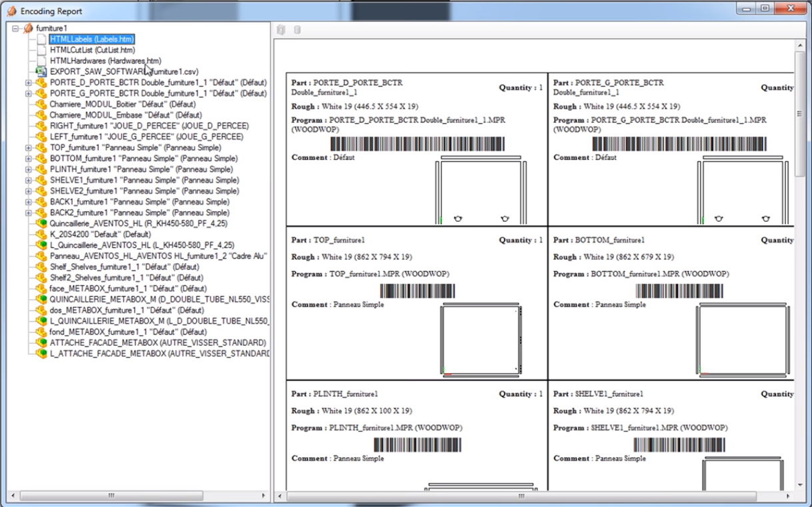Viewport: 812px width, 507px height.
Task: Expand the BACK2_furniture1 tree node
Action: coord(29,213)
